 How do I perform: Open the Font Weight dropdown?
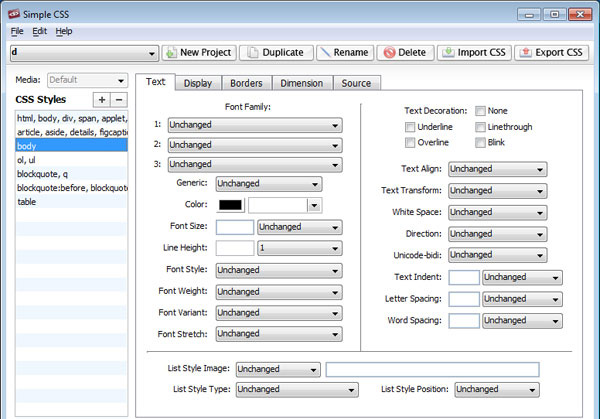tap(279, 292)
